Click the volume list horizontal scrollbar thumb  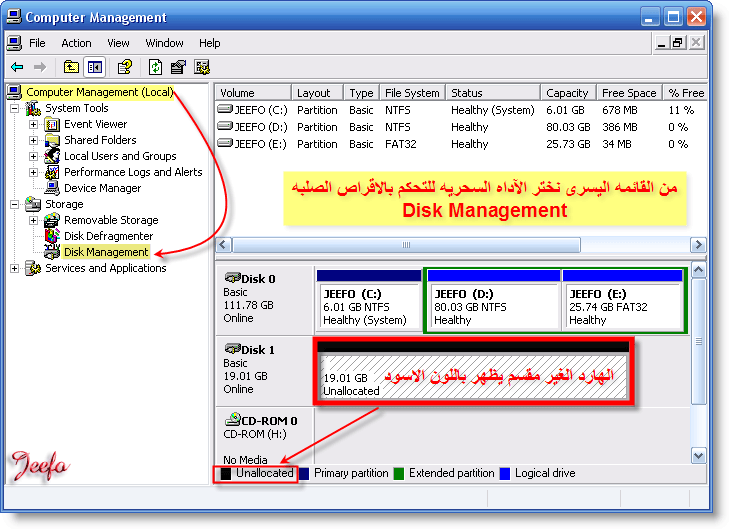(x=406, y=245)
